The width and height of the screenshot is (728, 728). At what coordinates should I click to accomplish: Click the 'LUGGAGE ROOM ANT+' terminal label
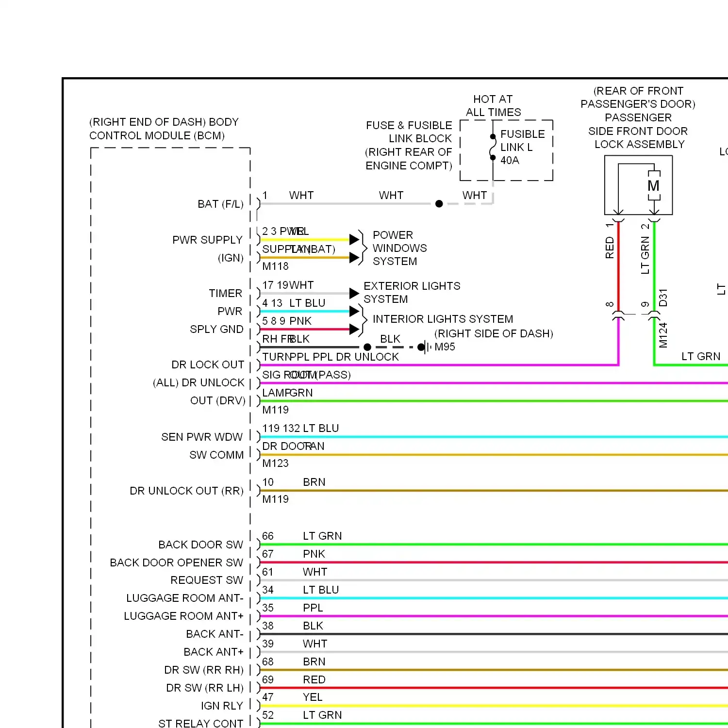(x=183, y=616)
